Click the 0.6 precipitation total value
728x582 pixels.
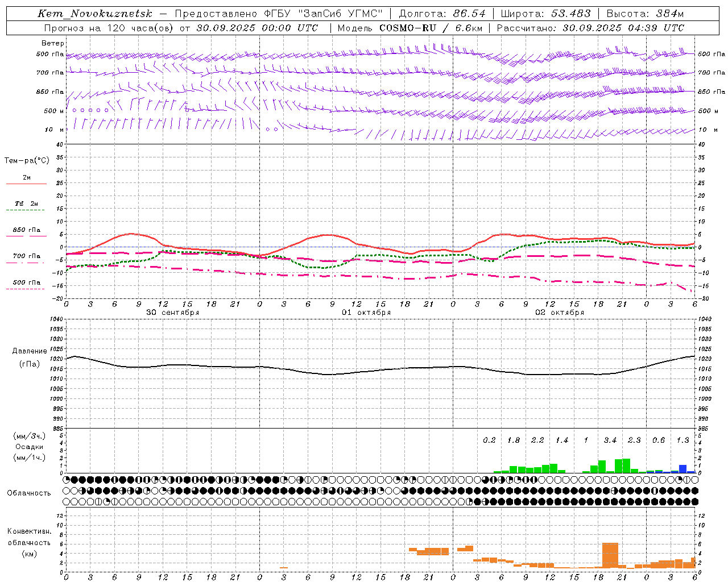tap(658, 440)
